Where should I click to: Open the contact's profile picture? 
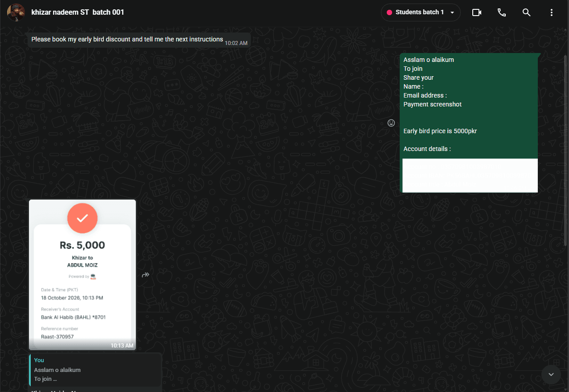click(x=16, y=12)
